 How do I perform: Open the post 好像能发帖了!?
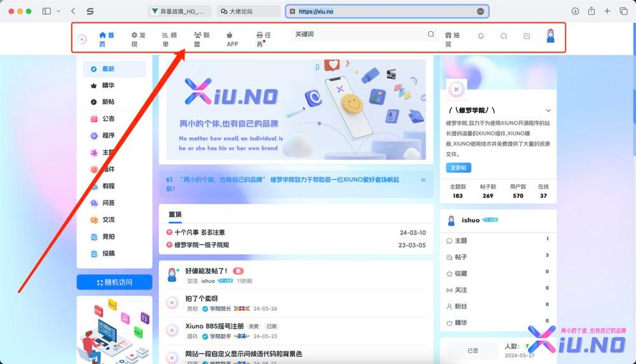(207, 271)
